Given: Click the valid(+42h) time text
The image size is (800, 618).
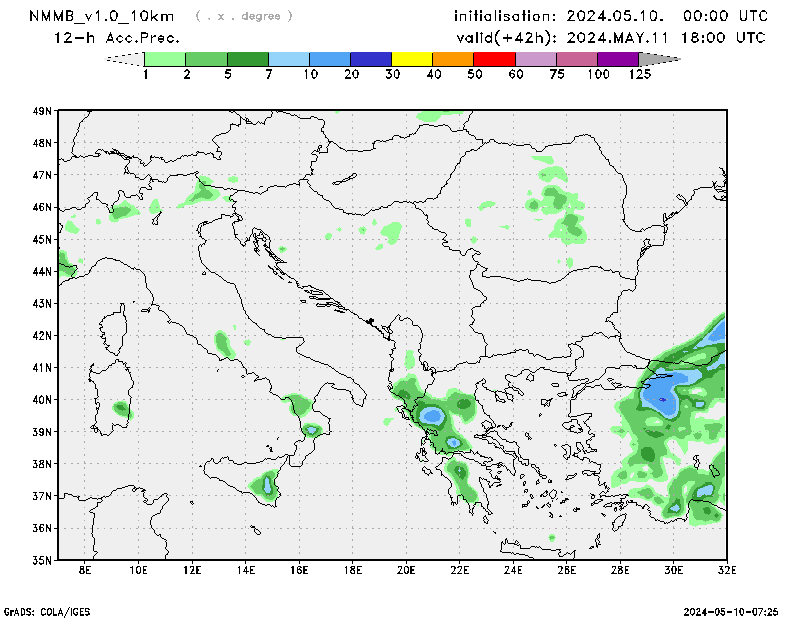Looking at the screenshot, I should 609,38.
